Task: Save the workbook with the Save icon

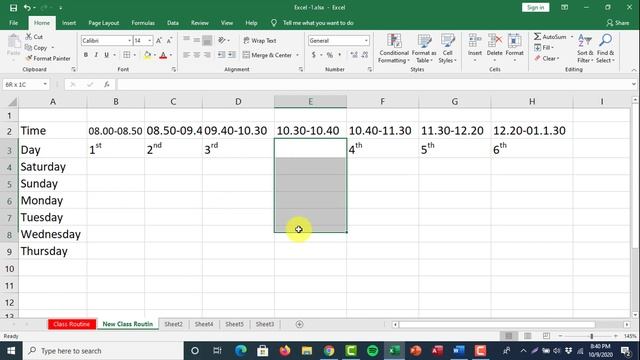Action: coord(13,8)
